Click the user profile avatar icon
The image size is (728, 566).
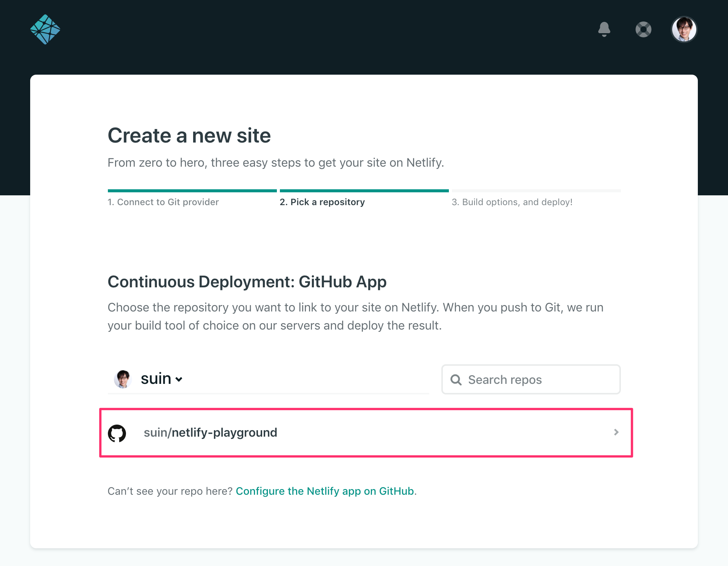pos(684,28)
